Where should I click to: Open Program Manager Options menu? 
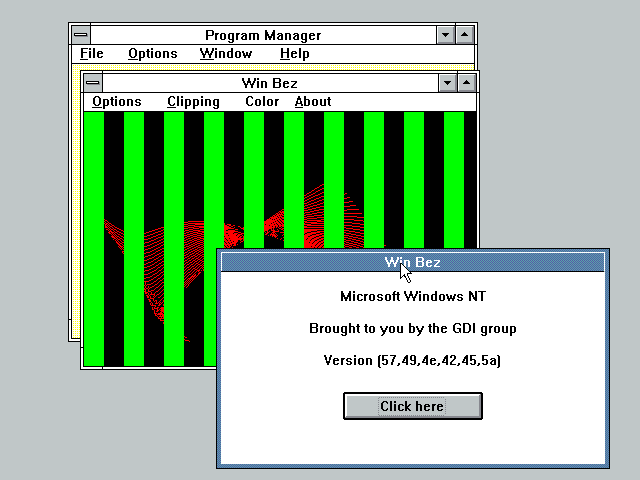click(x=153, y=54)
